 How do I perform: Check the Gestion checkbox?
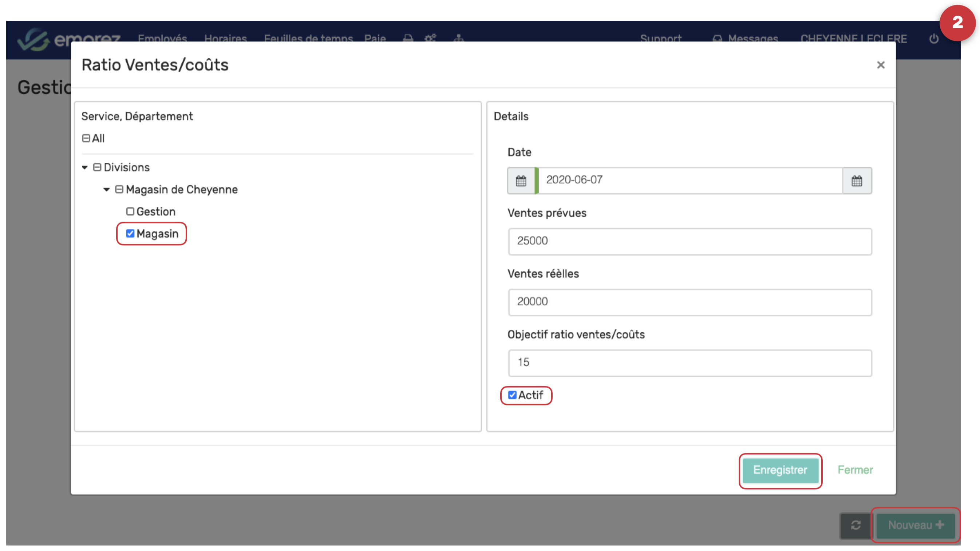tap(130, 211)
